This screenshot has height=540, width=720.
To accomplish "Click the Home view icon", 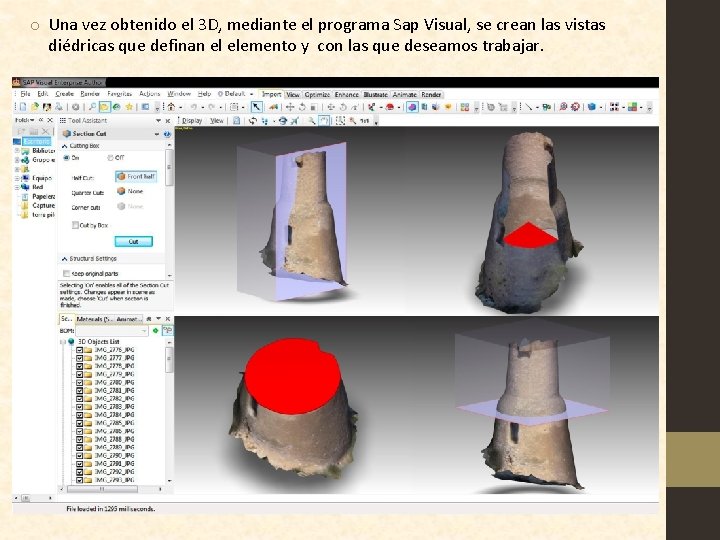I will tap(171, 107).
